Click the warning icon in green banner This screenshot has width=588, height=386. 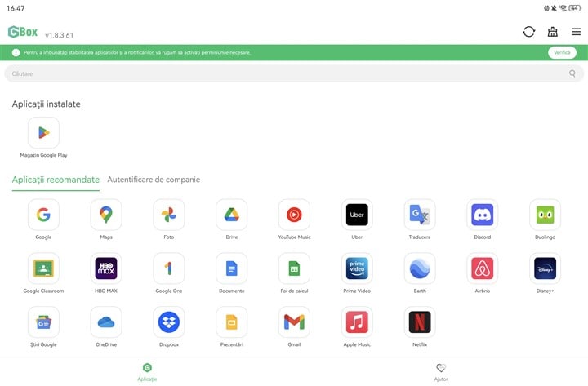pyautogui.click(x=16, y=52)
